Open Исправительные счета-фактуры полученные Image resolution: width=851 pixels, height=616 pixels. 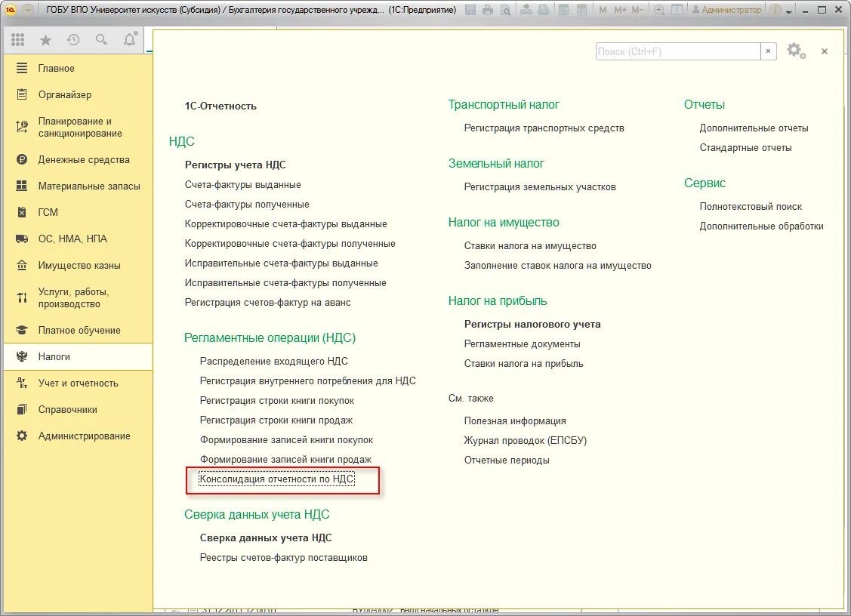click(285, 283)
